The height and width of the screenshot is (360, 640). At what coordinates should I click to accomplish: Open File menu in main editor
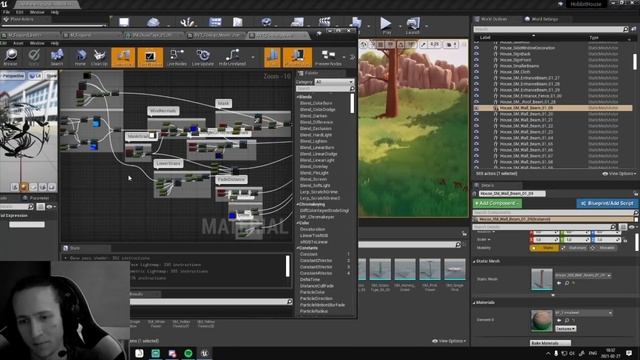coord(7,12)
